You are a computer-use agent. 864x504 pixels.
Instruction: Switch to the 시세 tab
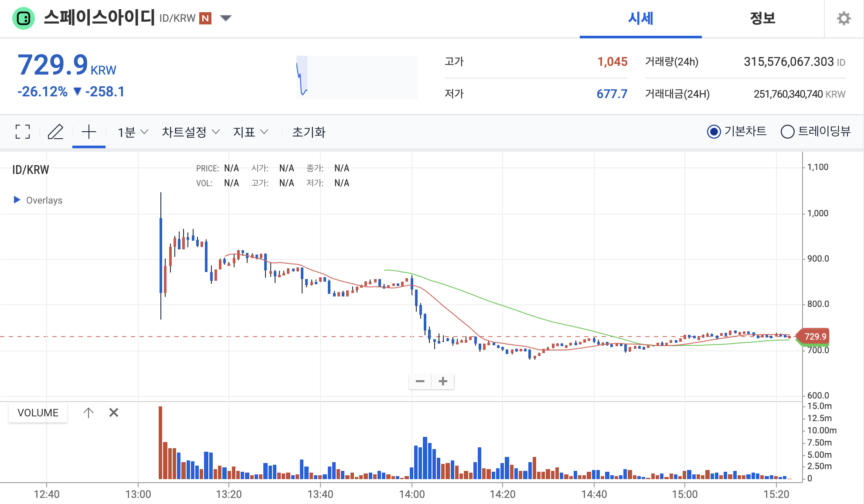(x=640, y=19)
